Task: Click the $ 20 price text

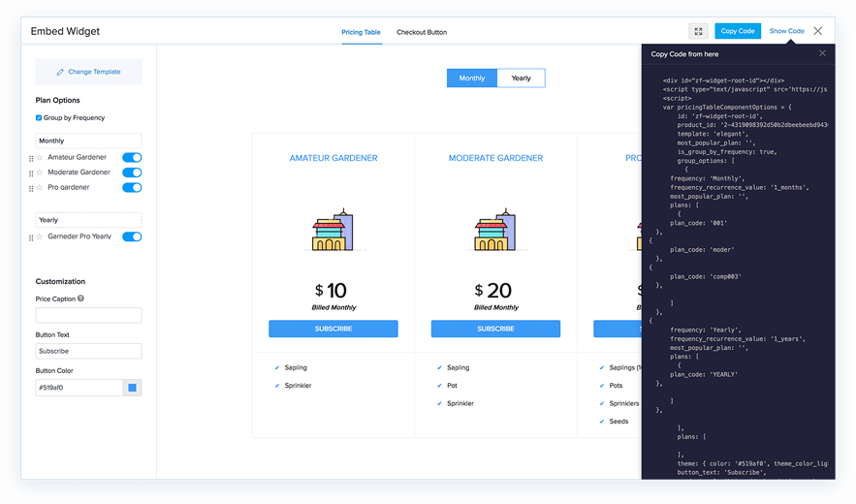Action: 493,291
